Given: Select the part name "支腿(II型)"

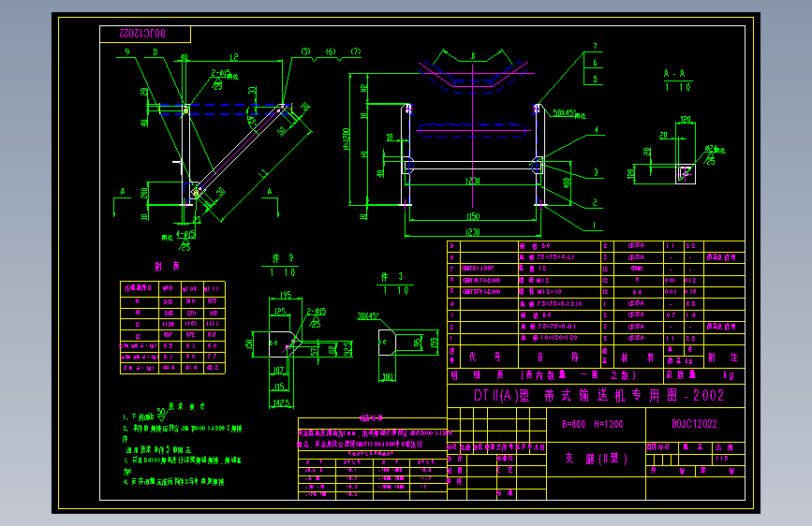Looking at the screenshot, I should tap(597, 459).
